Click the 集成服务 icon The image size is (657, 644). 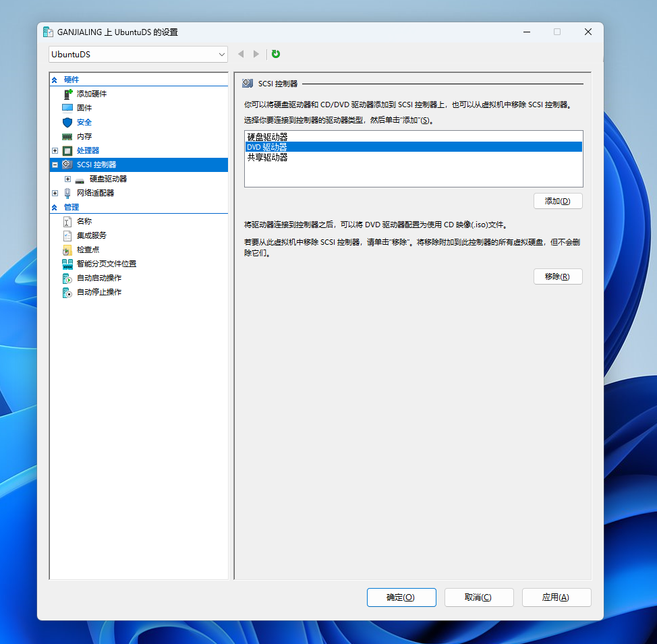(67, 236)
